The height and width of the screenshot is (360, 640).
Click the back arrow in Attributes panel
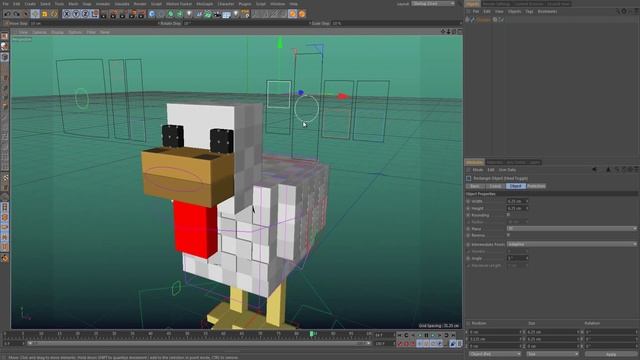click(x=595, y=169)
